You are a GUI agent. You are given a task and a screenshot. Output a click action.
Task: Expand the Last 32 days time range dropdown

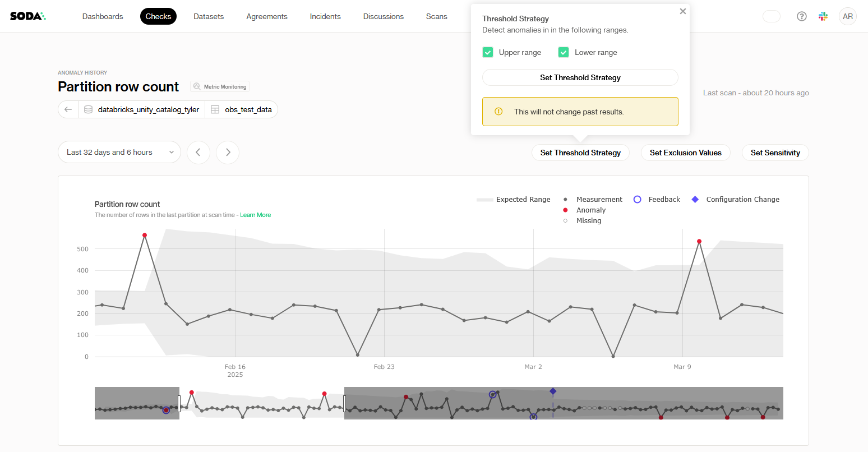tap(119, 152)
